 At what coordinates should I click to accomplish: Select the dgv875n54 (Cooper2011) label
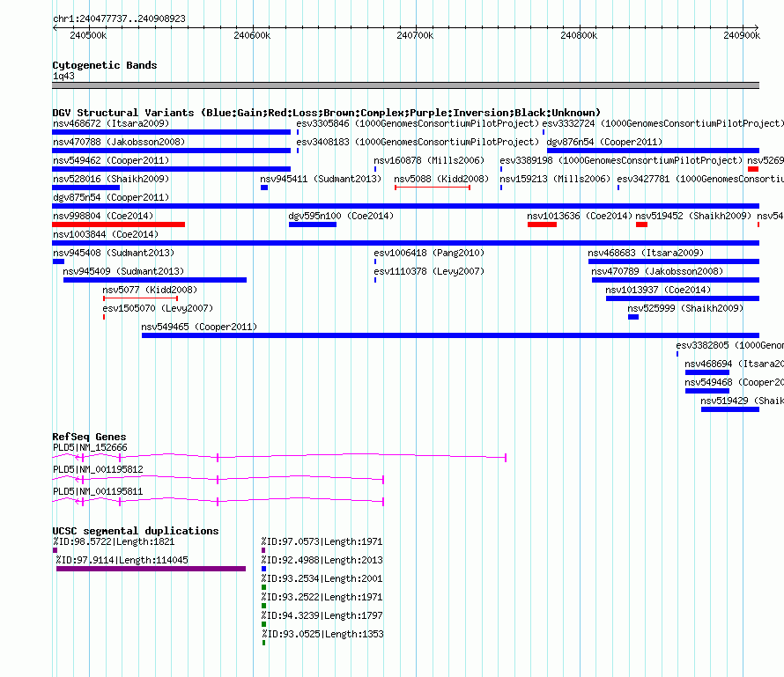[111, 197]
